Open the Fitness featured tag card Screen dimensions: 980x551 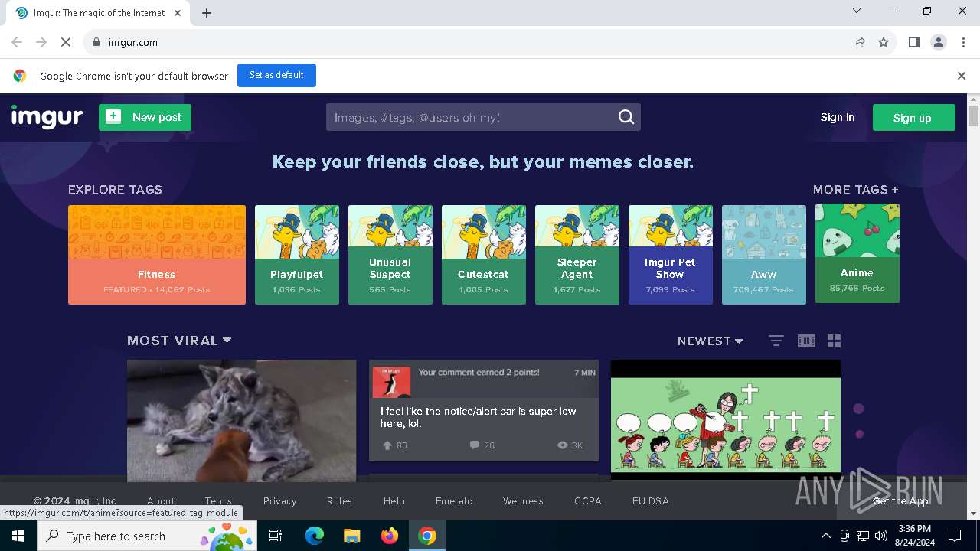click(x=157, y=255)
